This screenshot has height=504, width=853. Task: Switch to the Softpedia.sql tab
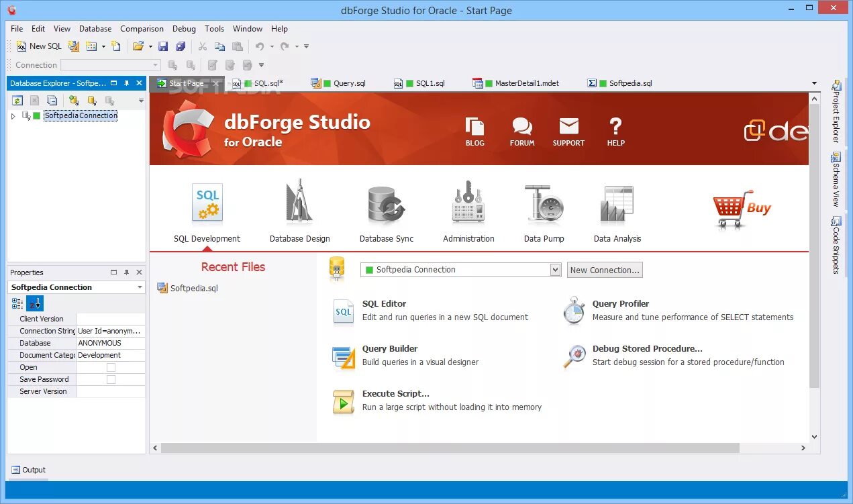click(620, 83)
